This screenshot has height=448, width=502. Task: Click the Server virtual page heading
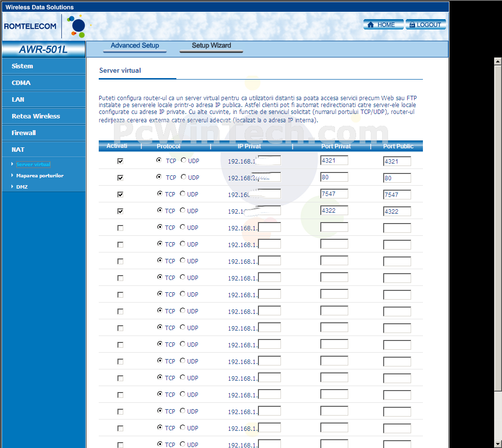point(120,70)
